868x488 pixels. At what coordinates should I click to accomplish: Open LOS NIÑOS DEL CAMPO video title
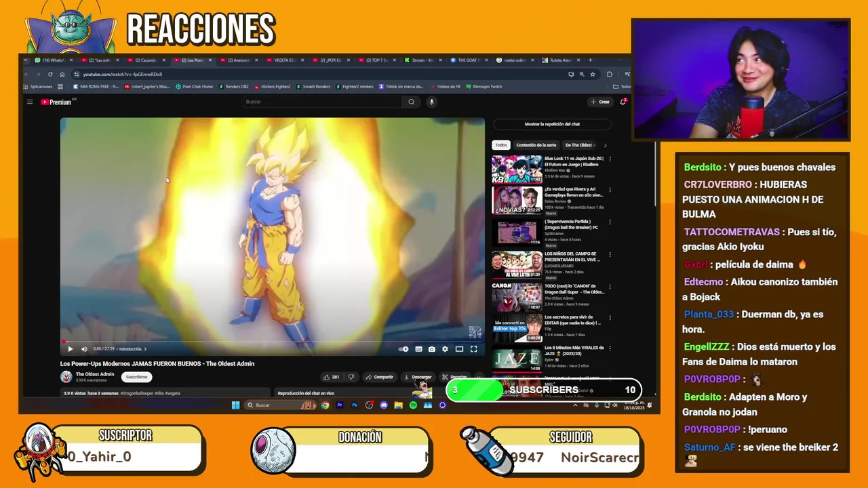coord(572,256)
